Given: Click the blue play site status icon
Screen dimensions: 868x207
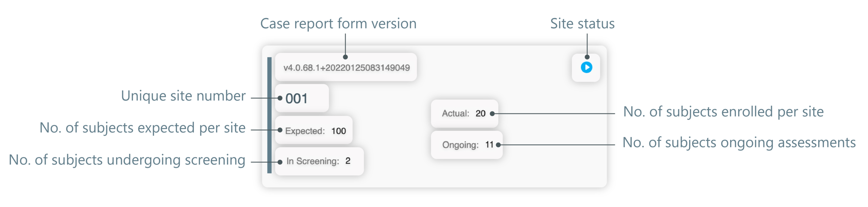Looking at the screenshot, I should (x=586, y=67).
